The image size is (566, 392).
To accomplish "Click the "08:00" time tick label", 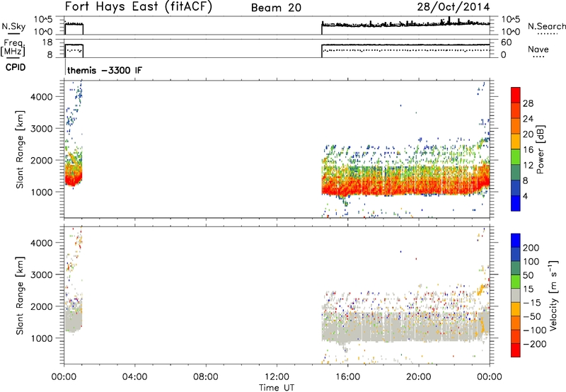I will tap(206, 377).
